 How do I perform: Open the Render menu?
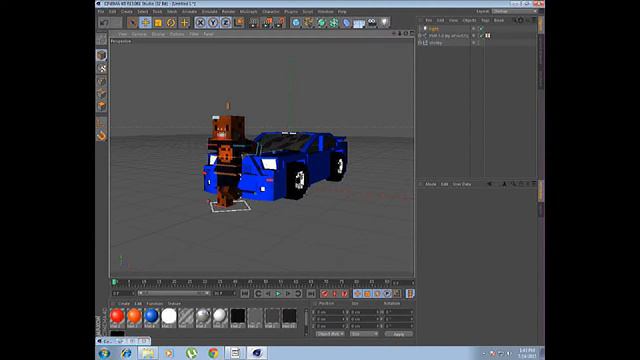coord(229,12)
